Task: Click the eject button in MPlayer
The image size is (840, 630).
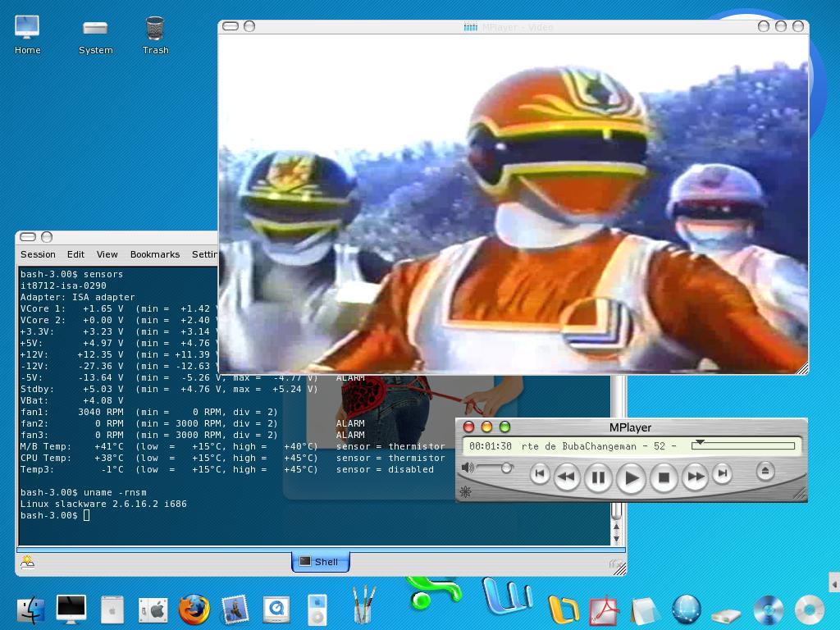Action: (765, 472)
